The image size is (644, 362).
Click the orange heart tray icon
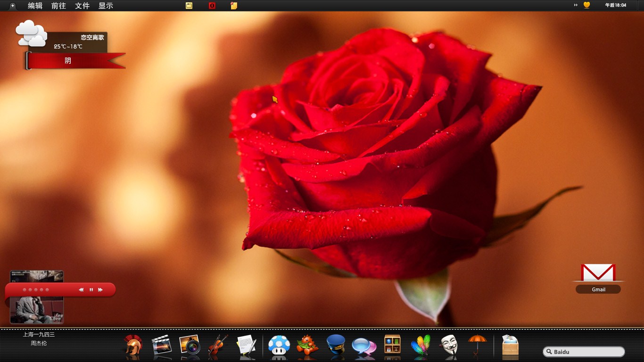(587, 5)
